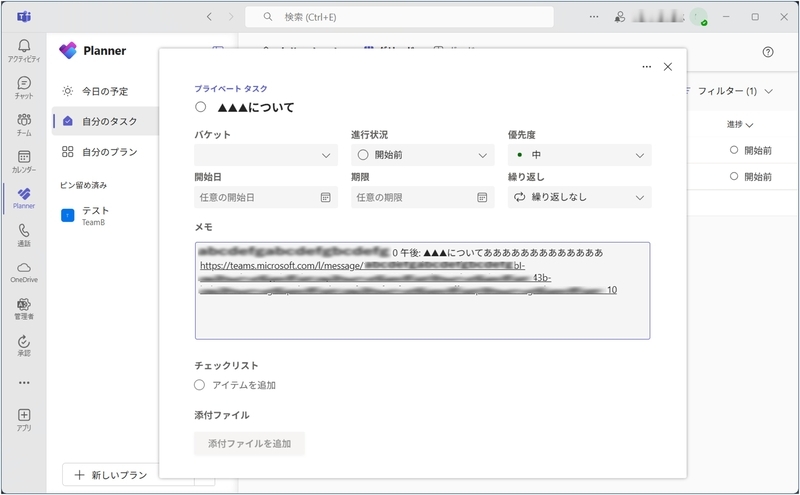
Task: Open the Calendar (カレンダー) app
Action: 23,161
